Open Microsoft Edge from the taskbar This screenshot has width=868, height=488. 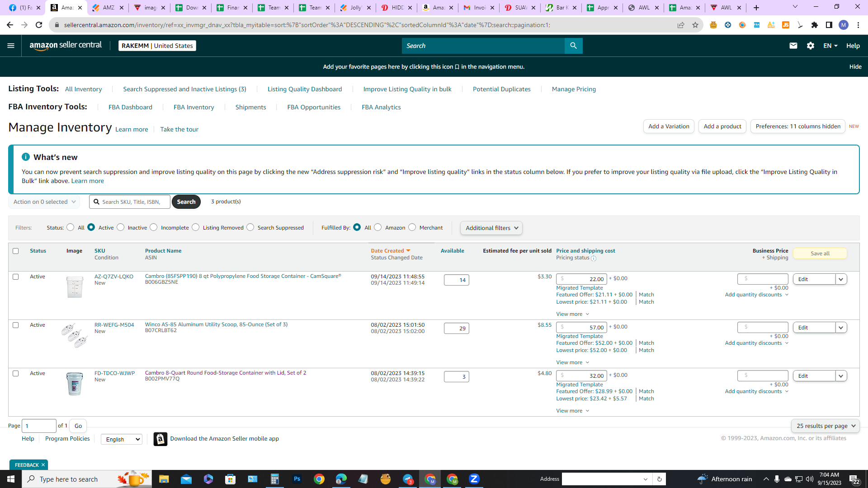point(341,479)
